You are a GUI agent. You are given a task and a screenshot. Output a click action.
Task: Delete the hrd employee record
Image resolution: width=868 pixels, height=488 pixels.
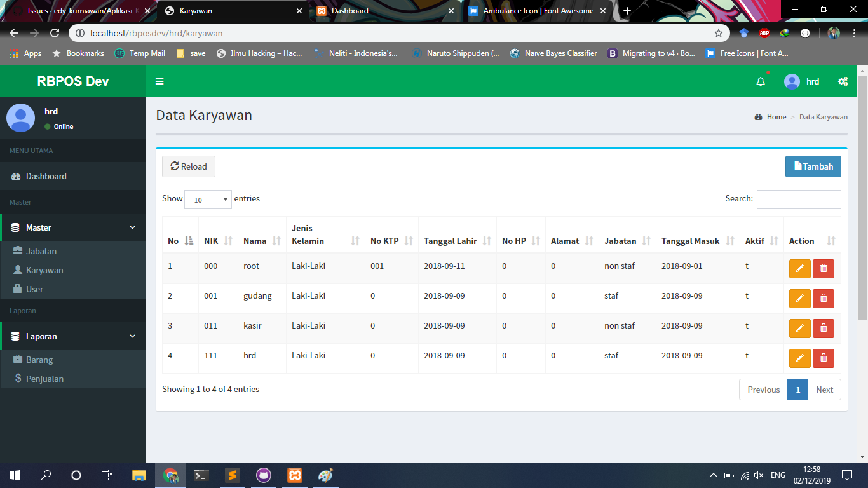point(823,358)
